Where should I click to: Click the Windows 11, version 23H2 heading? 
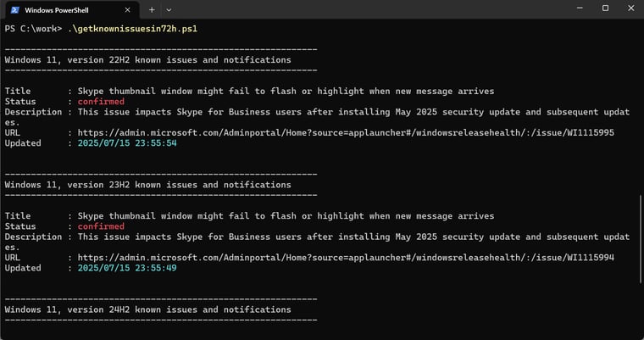tap(147, 185)
